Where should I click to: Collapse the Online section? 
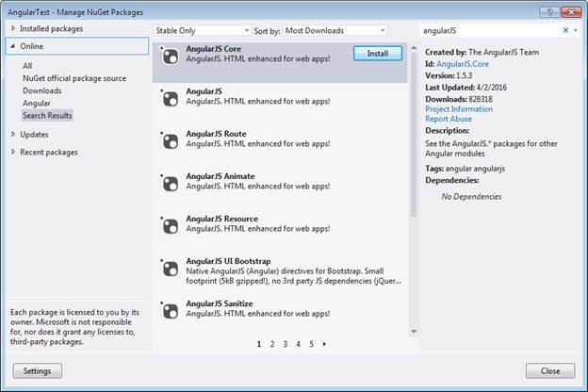(13, 46)
